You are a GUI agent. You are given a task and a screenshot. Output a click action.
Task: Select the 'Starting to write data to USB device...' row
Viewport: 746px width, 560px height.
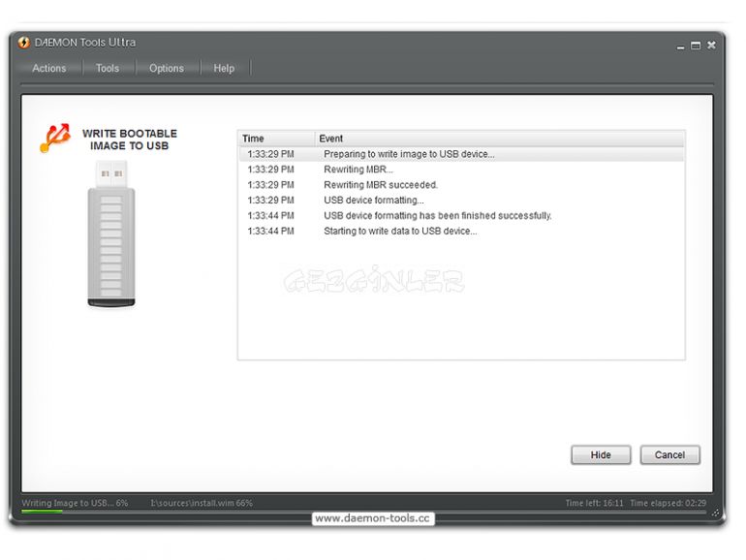click(461, 231)
